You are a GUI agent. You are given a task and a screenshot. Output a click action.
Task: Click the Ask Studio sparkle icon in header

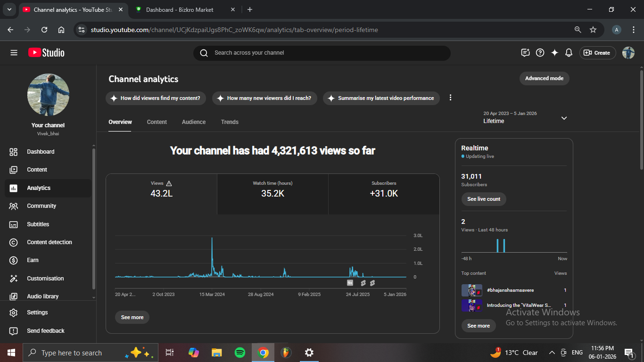[x=554, y=53]
